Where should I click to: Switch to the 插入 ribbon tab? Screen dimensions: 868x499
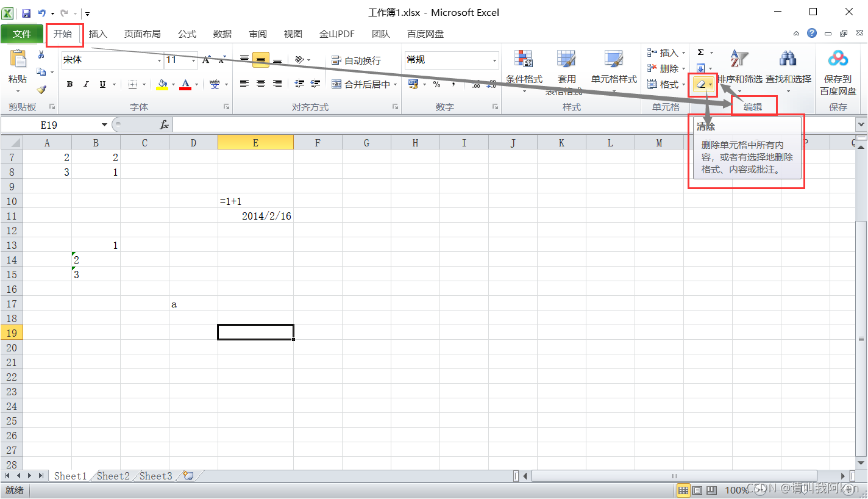click(98, 34)
